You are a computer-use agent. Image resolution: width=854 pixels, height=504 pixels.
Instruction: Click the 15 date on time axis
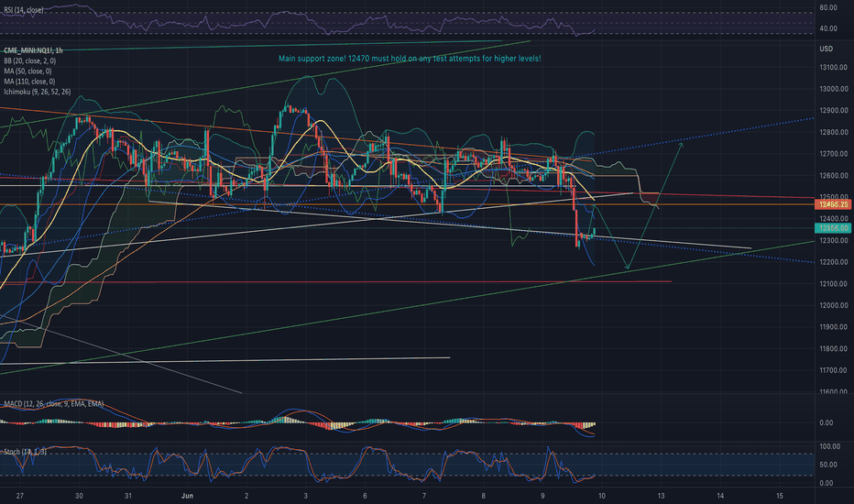click(780, 496)
